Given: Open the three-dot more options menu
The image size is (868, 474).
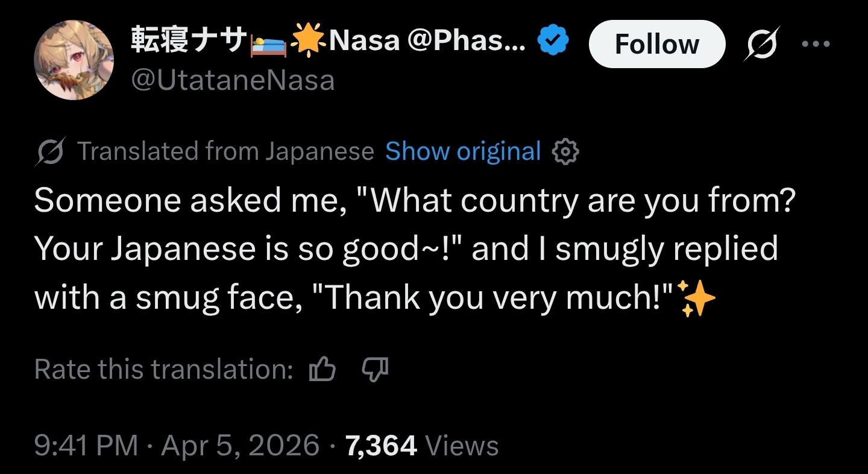Looking at the screenshot, I should pyautogui.click(x=816, y=44).
